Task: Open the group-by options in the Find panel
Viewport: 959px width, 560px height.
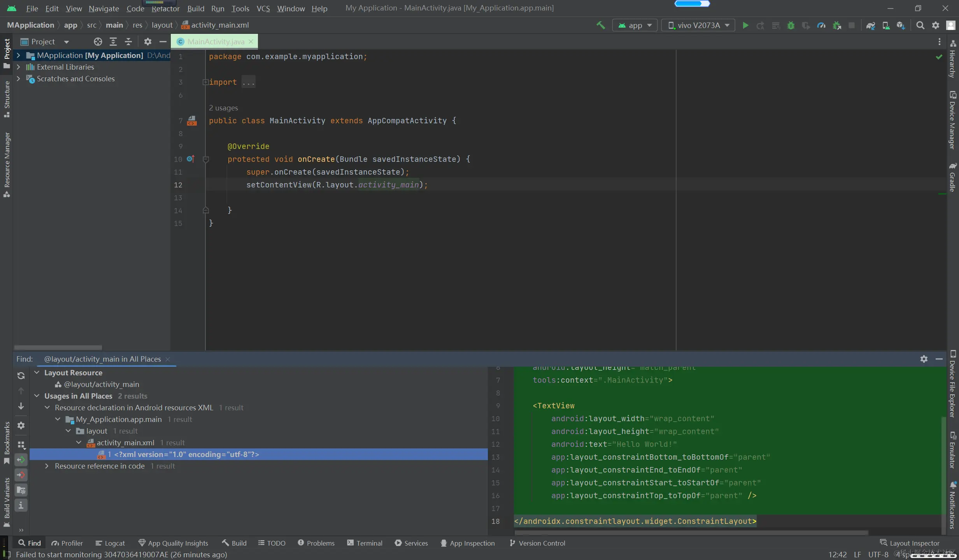Action: tap(21, 444)
